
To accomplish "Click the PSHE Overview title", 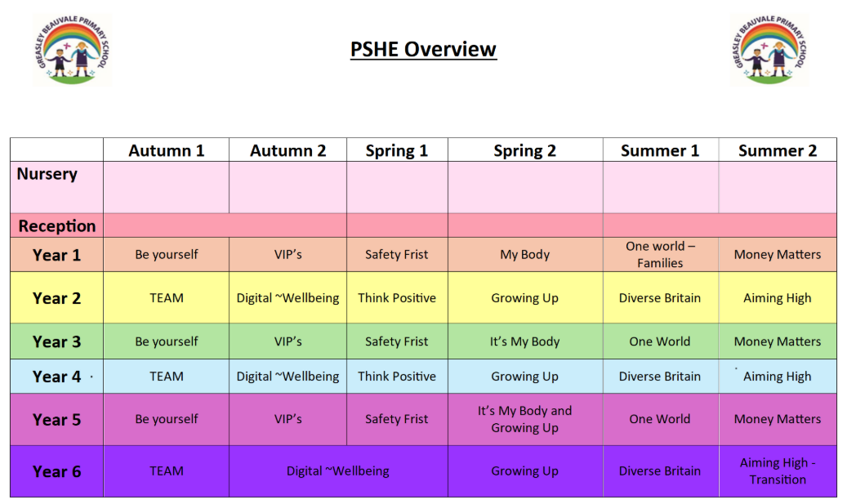I will [423, 49].
